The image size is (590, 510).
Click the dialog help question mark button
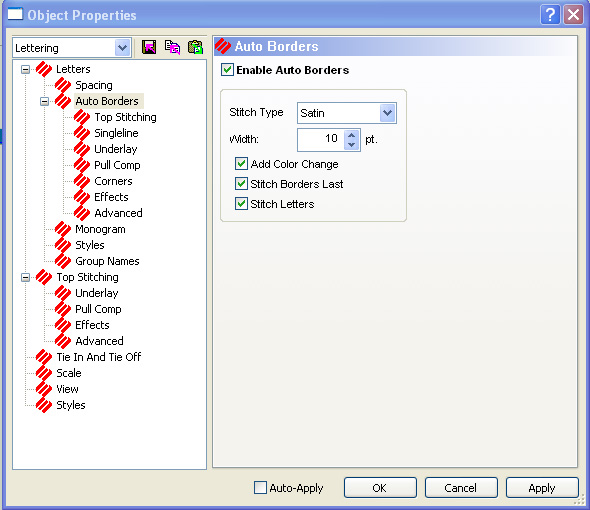[x=550, y=15]
